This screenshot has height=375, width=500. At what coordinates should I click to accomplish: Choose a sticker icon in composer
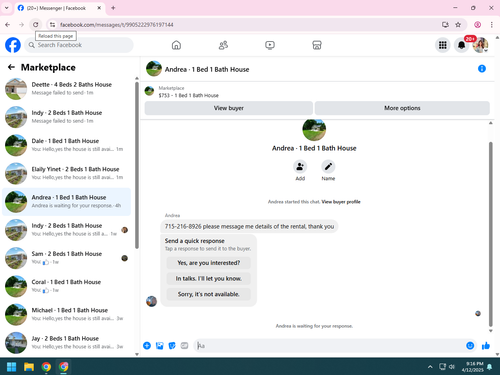[x=172, y=346]
